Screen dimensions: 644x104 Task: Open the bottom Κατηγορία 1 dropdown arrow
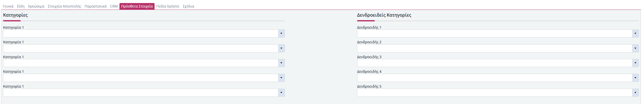281,93
